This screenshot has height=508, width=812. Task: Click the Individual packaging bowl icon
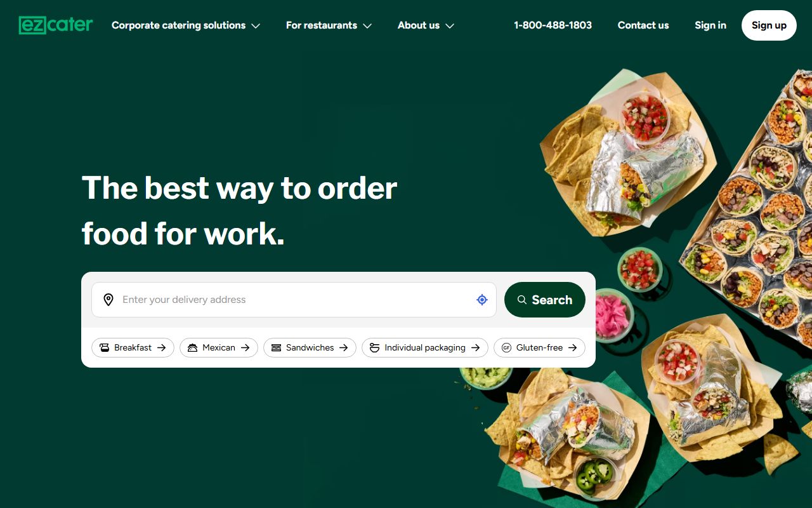click(x=374, y=347)
